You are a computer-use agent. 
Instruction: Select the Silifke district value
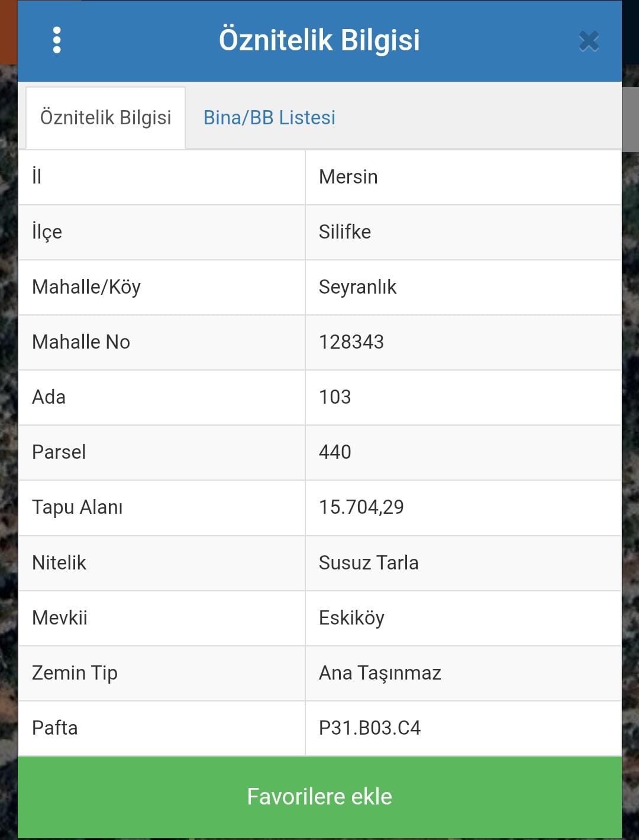coord(345,232)
